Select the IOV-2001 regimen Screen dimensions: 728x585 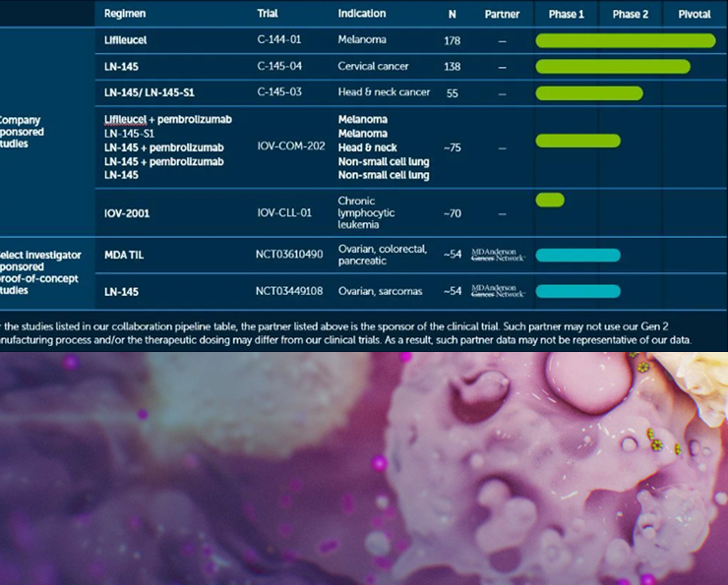(127, 213)
